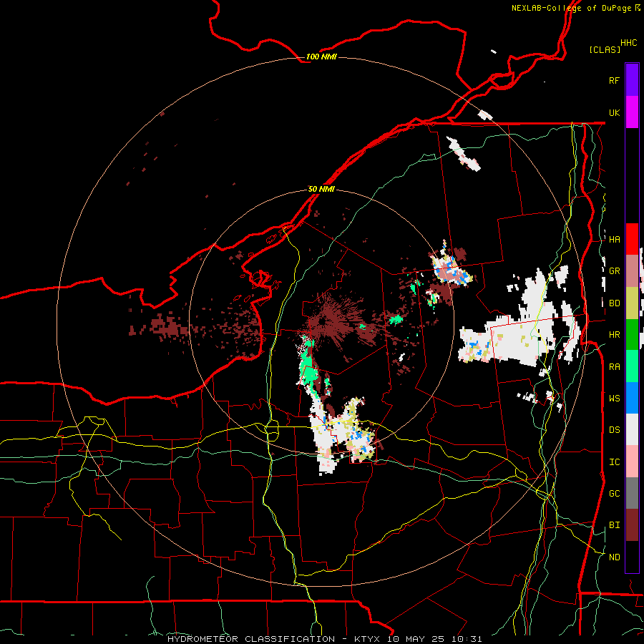Click the HA red legend swatch

632,239
